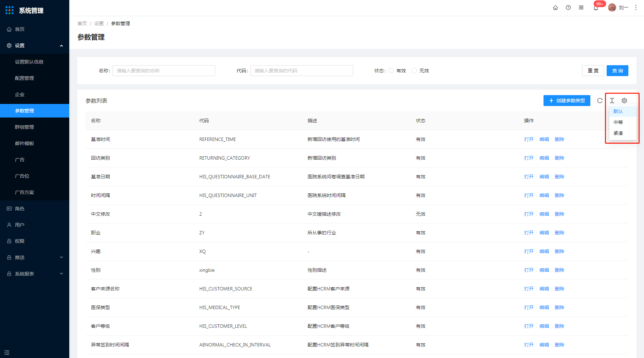Click the user avatar picture
This screenshot has width=644, height=358.
click(612, 7)
